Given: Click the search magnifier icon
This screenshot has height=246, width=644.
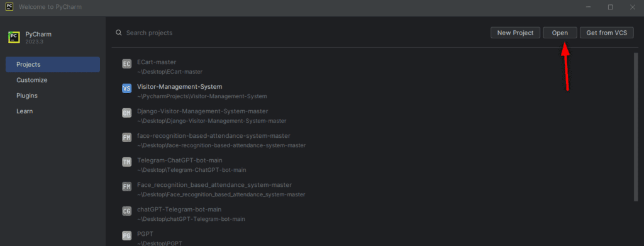Looking at the screenshot, I should click(119, 33).
